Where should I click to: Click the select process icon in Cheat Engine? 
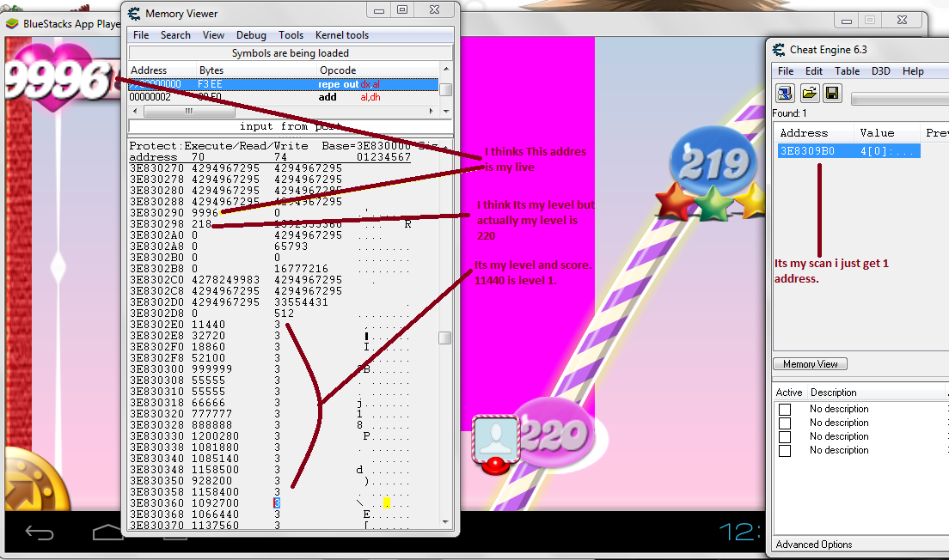coord(784,93)
